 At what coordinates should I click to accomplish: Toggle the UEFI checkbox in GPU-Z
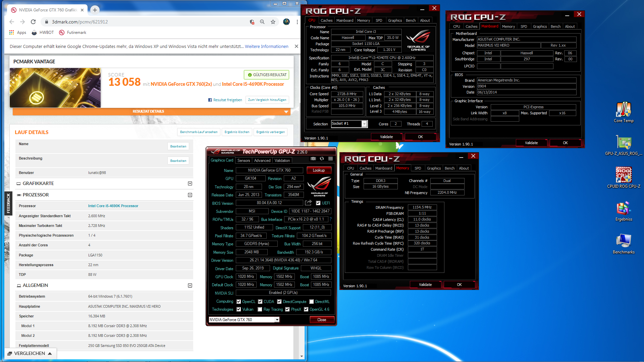coord(318,203)
